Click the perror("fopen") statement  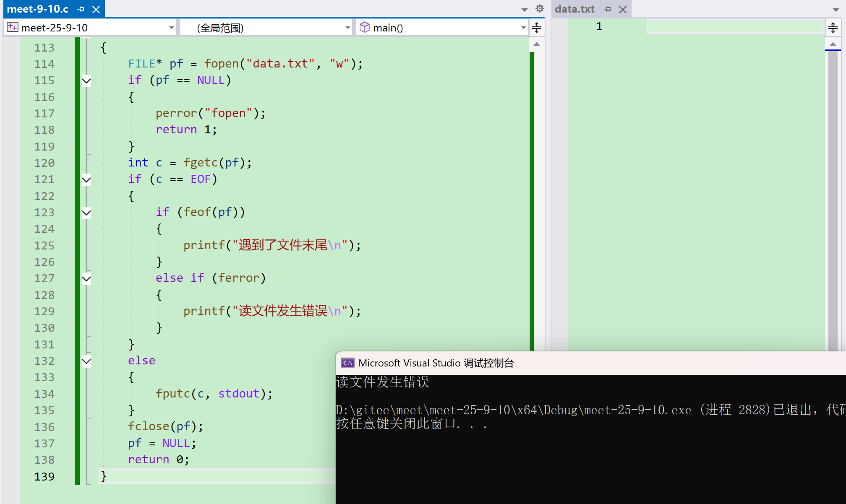(210, 113)
